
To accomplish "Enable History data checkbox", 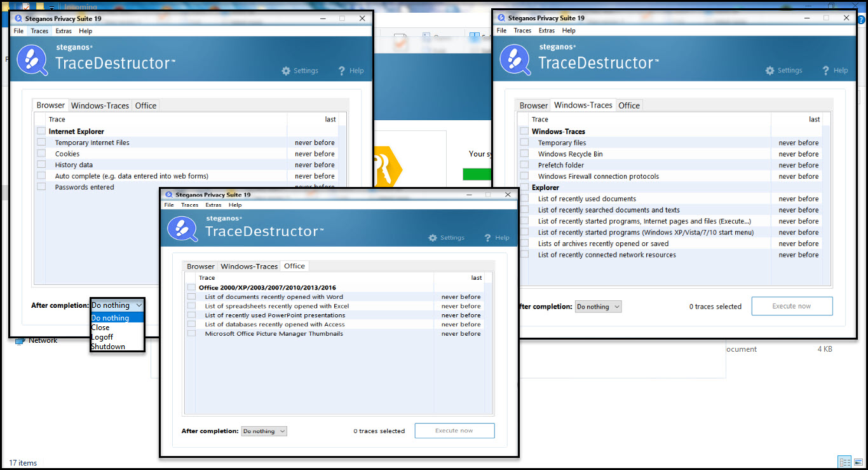I will 41,165.
